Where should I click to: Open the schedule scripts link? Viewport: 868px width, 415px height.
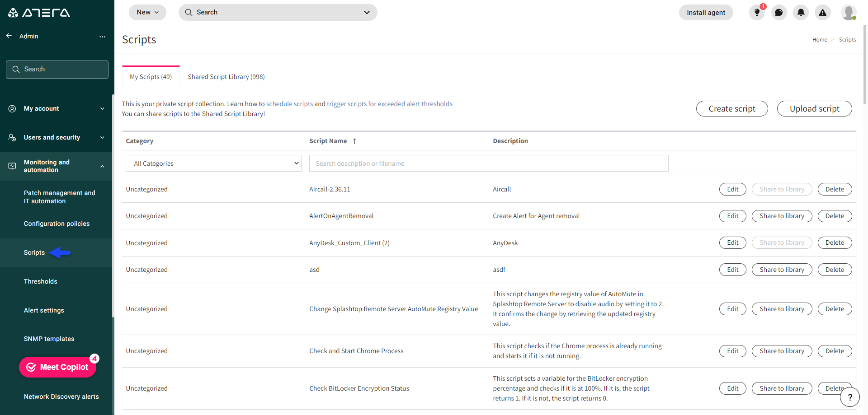pos(289,103)
